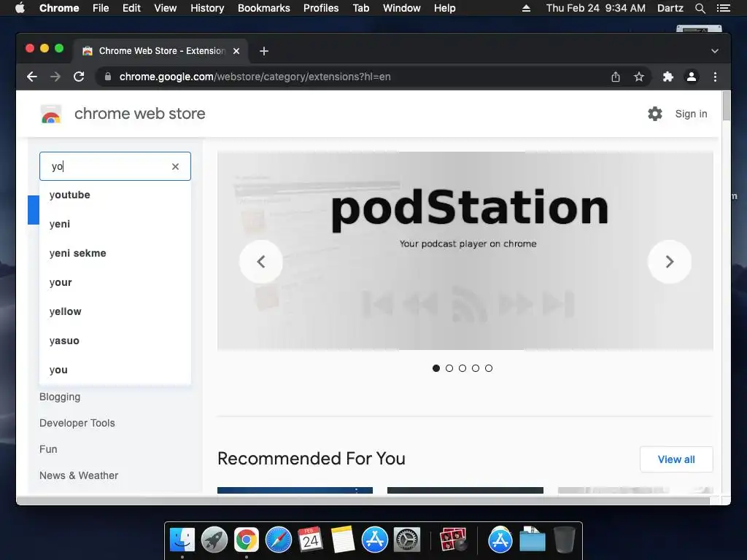Open Finder from the dock
Image resolution: width=747 pixels, height=560 pixels.
tap(182, 540)
